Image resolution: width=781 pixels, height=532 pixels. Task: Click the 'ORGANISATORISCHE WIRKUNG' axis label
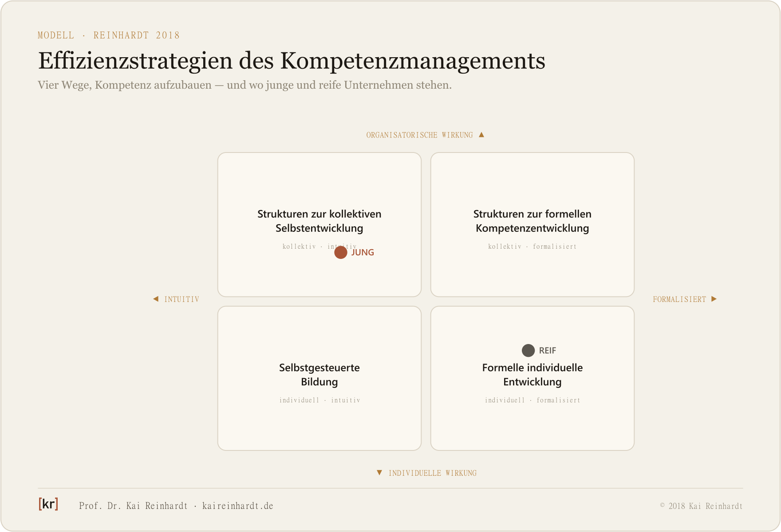pos(419,135)
